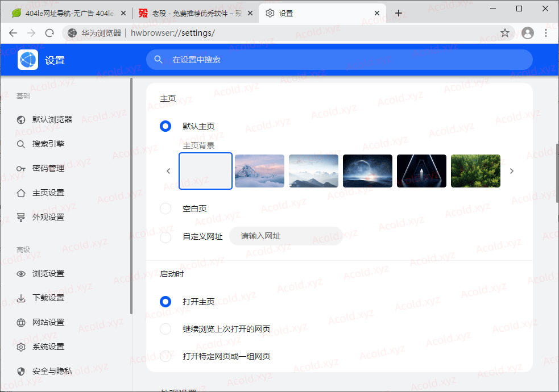Click the sidebar vertical scrollbar
Image resolution: width=559 pixels, height=392 pixels.
coord(131,196)
